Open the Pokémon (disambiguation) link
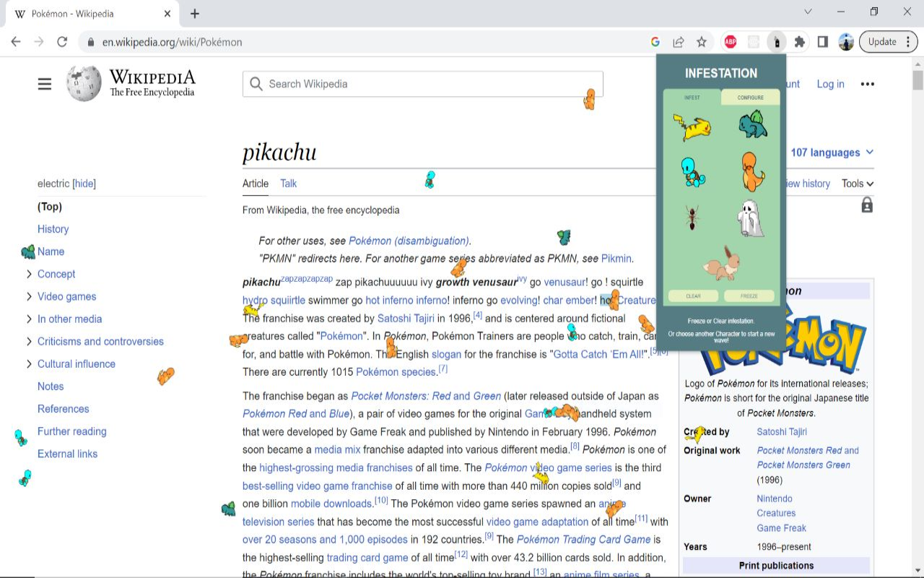 [x=409, y=241]
